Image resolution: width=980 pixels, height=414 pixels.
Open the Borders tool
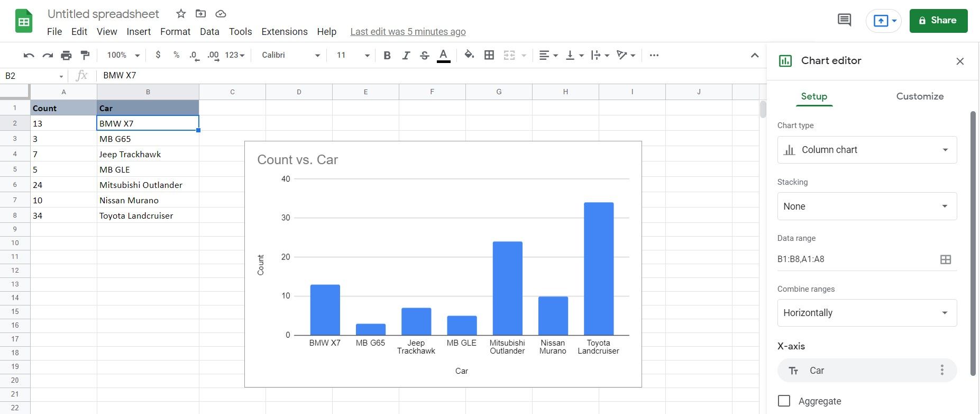point(489,55)
